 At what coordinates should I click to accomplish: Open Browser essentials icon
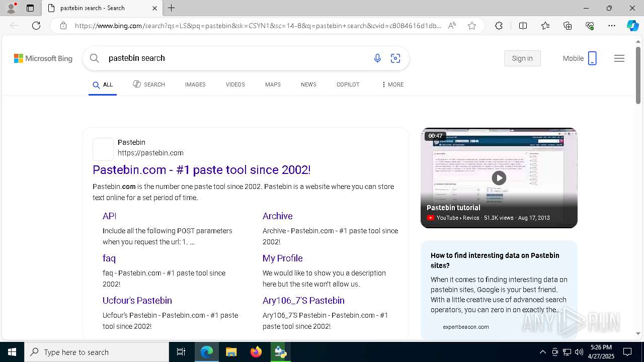tap(590, 26)
